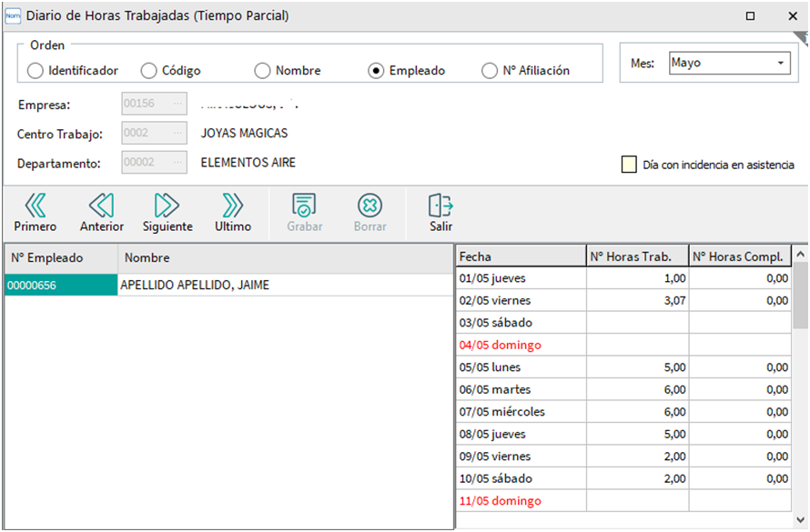Choose the Código sort option
Viewport: 810px width, 532px height.
pos(149,71)
